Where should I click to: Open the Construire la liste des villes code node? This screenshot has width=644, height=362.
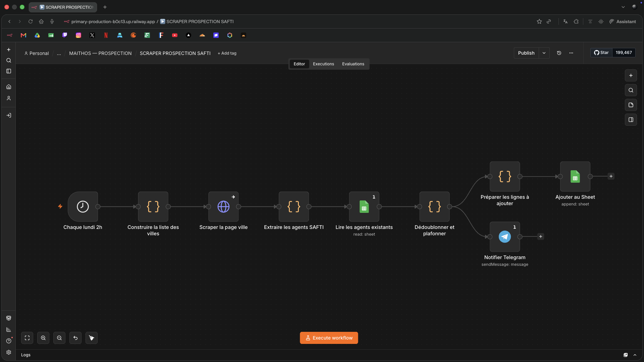coord(153,206)
